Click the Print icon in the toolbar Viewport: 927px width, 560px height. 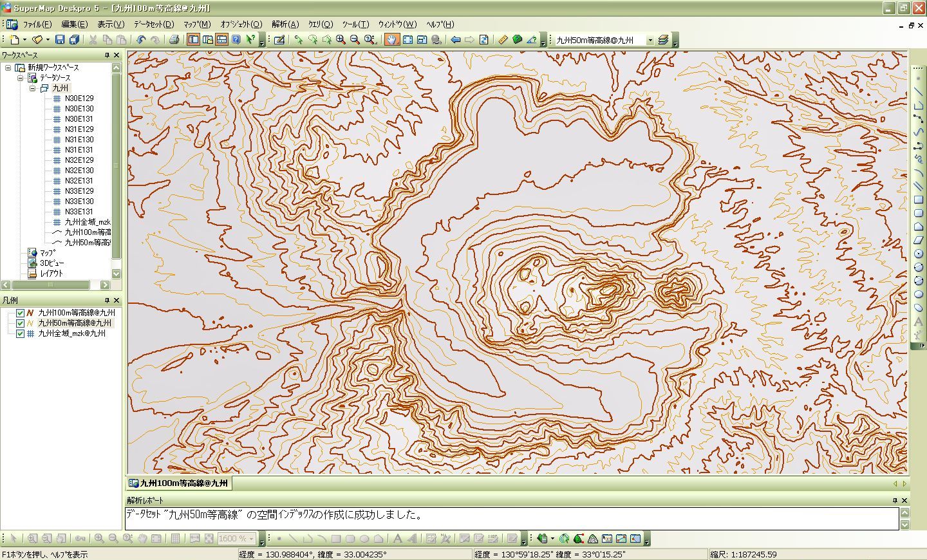174,40
